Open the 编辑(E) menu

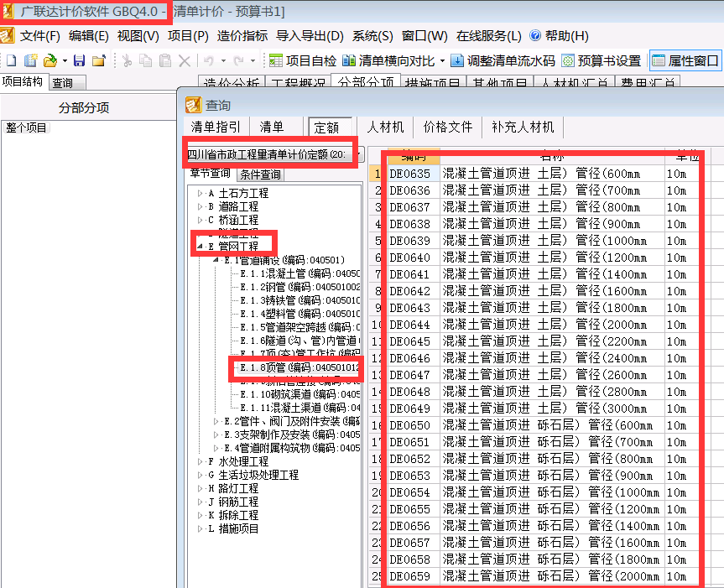point(89,36)
